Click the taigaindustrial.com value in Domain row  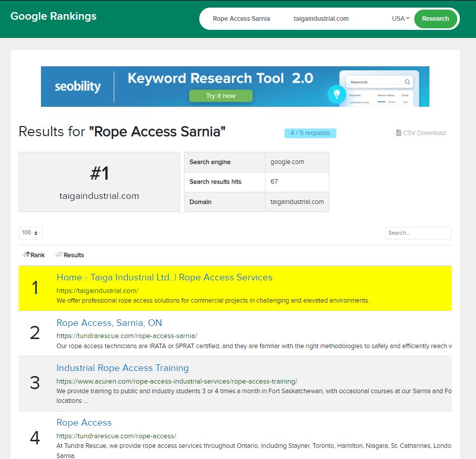coord(297,202)
